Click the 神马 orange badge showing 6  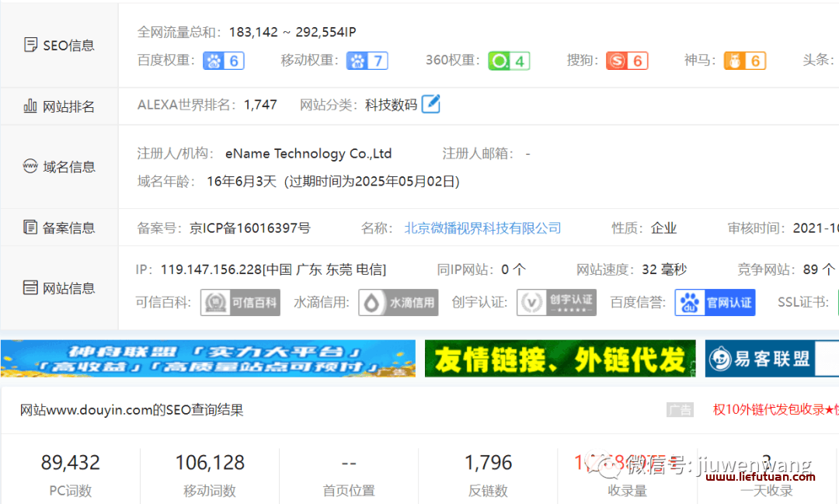click(745, 61)
